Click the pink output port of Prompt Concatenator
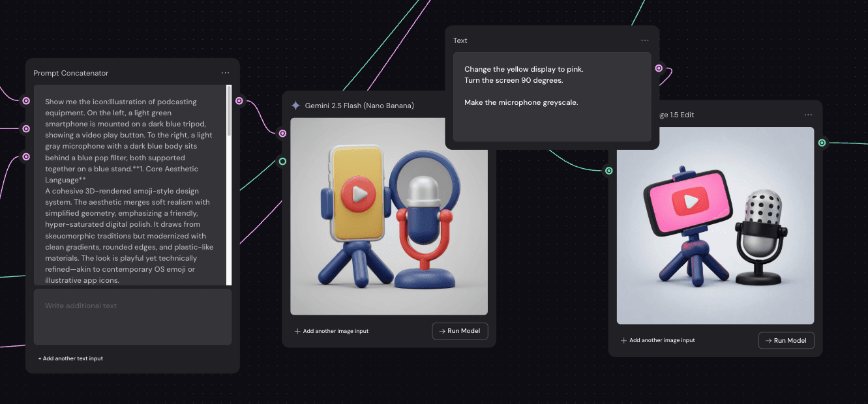This screenshot has width=868, height=404. click(239, 101)
